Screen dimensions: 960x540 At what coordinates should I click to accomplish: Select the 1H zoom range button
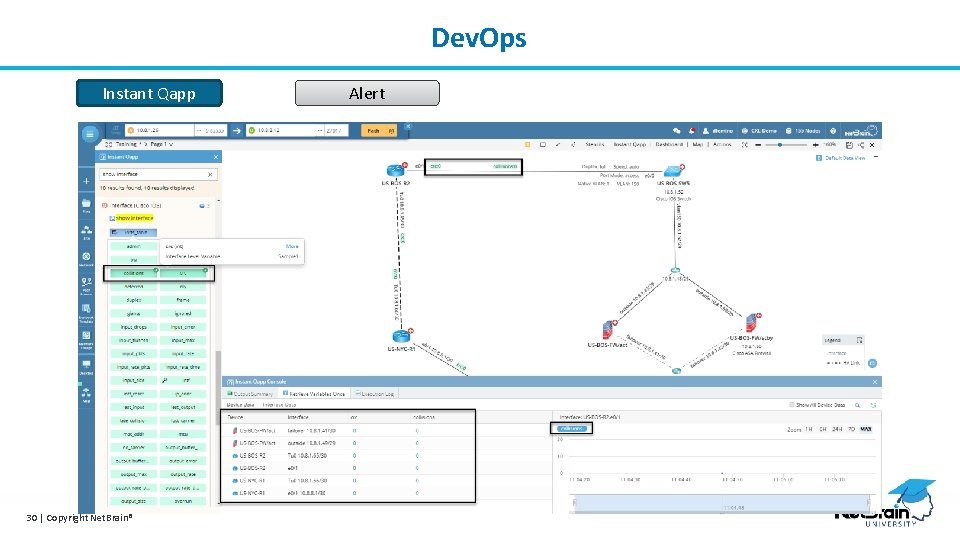point(809,429)
